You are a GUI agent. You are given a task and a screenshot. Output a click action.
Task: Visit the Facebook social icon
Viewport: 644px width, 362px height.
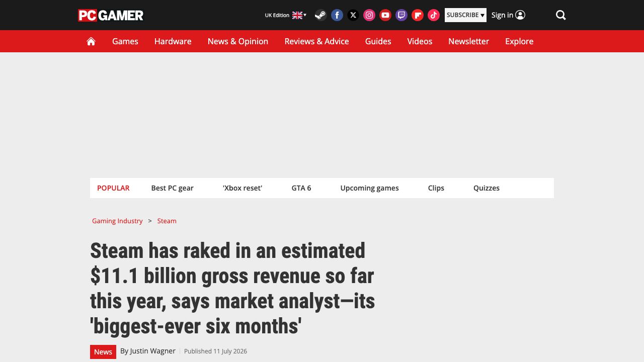click(337, 15)
